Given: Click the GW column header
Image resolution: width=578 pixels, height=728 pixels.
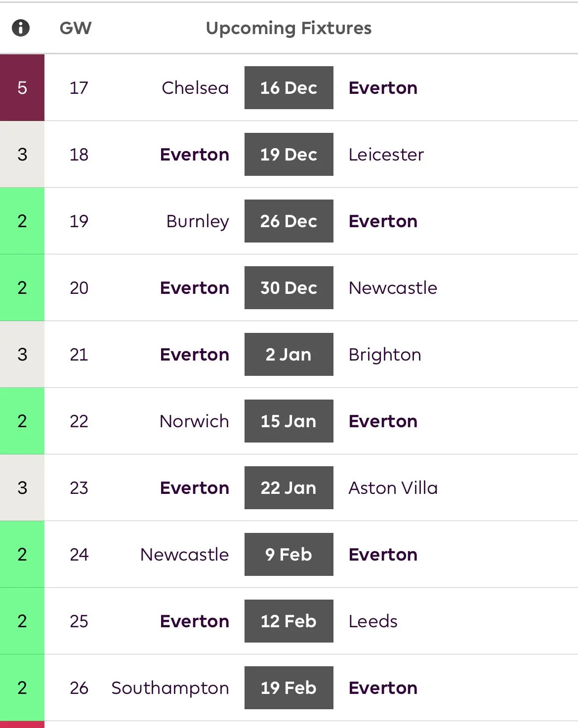Looking at the screenshot, I should tap(76, 28).
